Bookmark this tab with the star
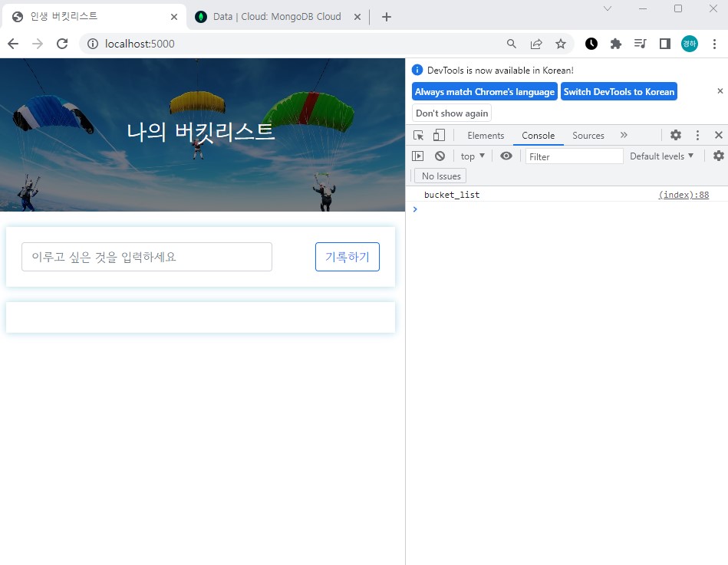 [561, 44]
